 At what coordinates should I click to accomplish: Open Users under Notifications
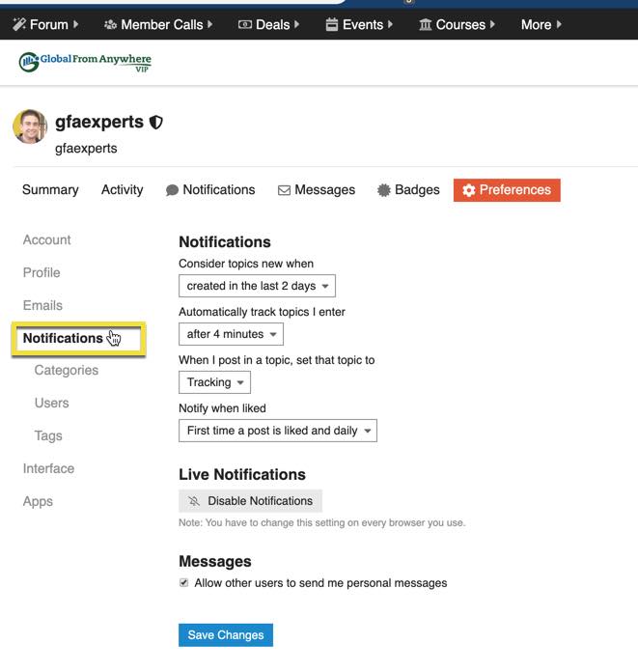pyautogui.click(x=52, y=403)
